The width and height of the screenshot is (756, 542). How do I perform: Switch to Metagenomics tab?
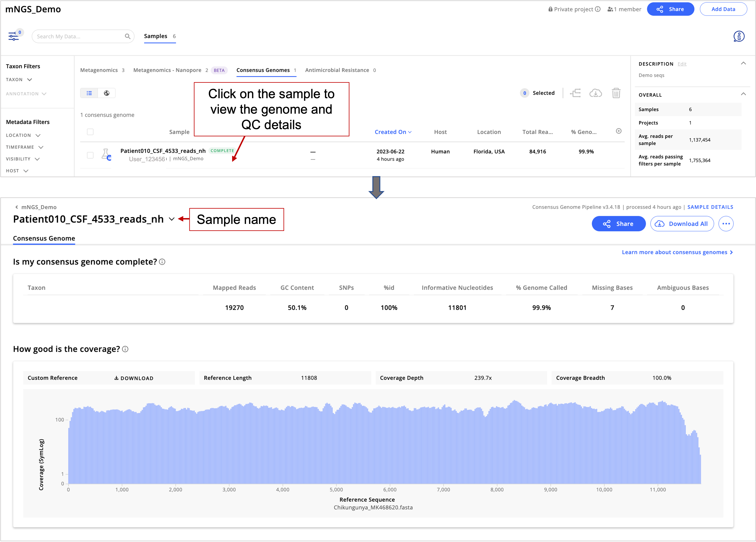point(102,70)
